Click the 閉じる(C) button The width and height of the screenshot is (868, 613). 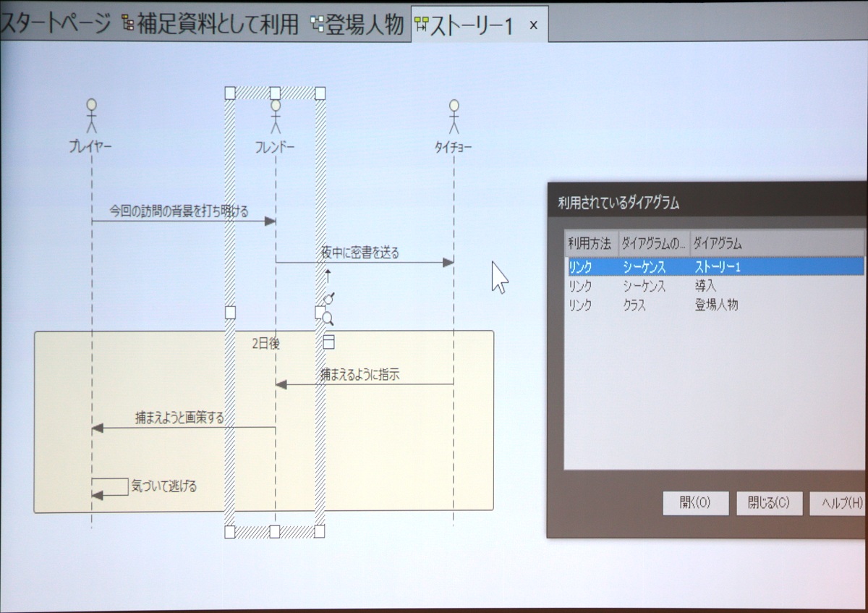click(769, 503)
